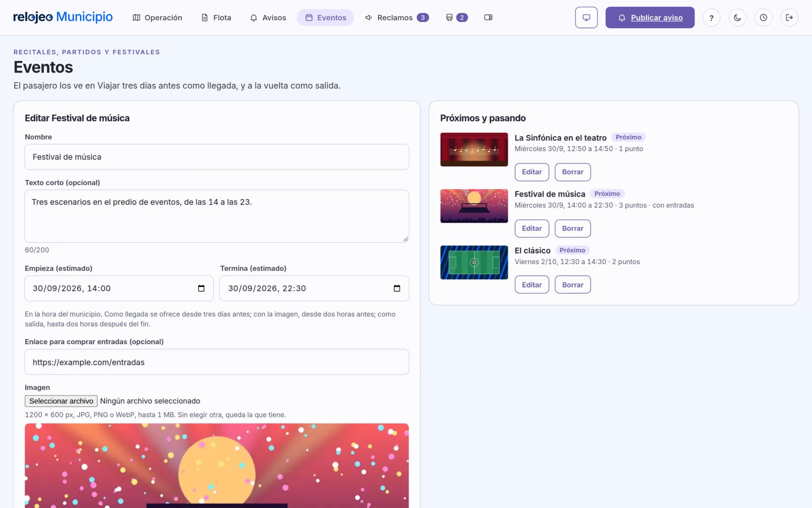Open Reclamos tab with 3 pending
Viewport: 812px width, 508px height.
[397, 17]
